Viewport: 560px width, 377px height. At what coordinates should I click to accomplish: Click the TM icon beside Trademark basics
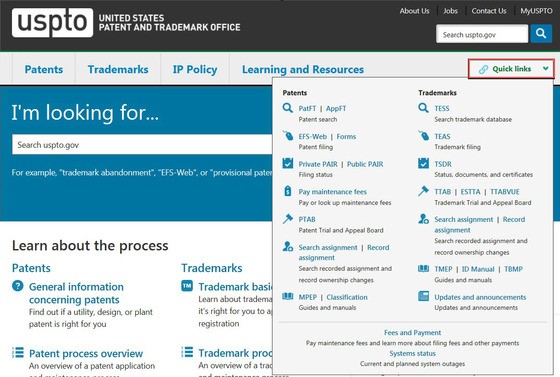[x=187, y=286]
